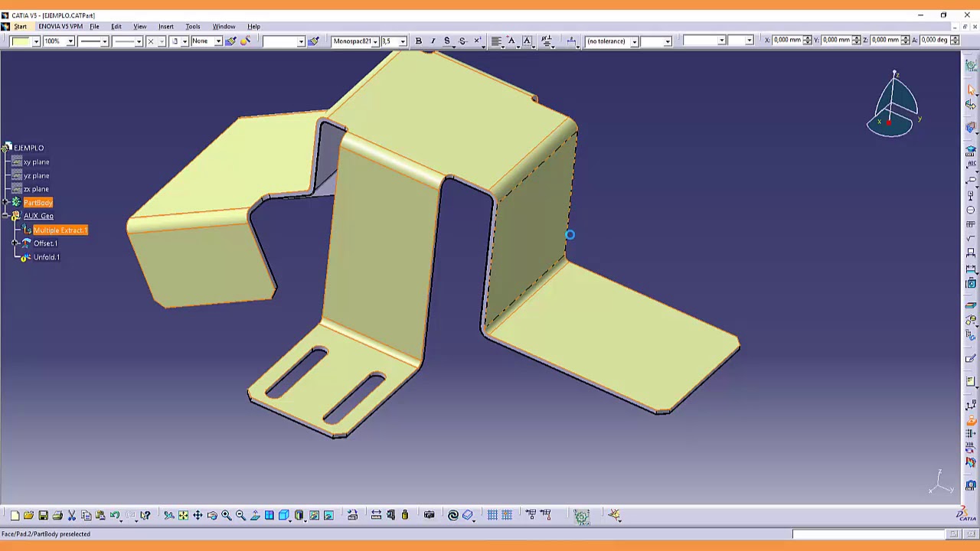Open the 100% transparency dropdown
This screenshot has height=551, width=980.
coord(70,41)
